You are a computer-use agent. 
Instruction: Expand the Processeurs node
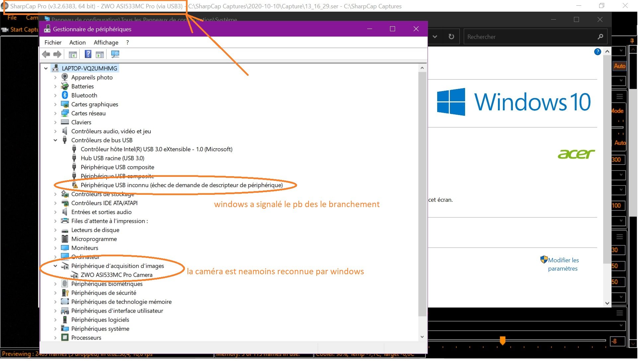click(x=55, y=337)
